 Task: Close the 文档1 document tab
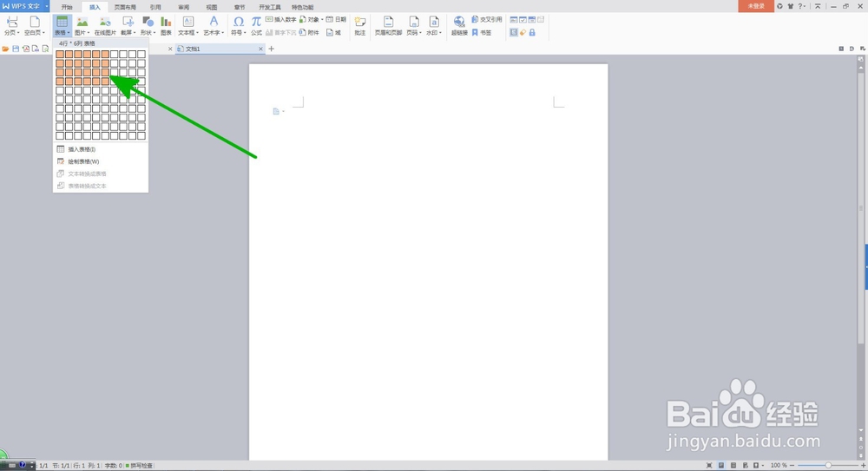coord(260,49)
